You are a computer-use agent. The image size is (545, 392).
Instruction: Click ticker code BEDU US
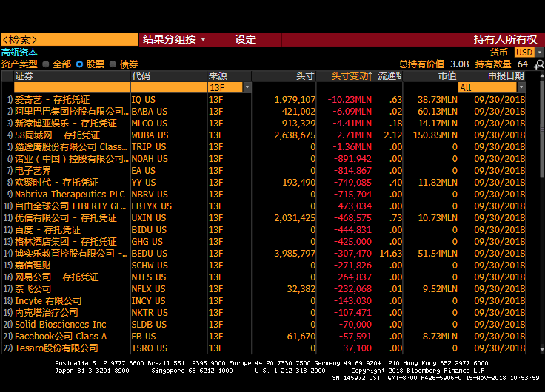click(150, 254)
